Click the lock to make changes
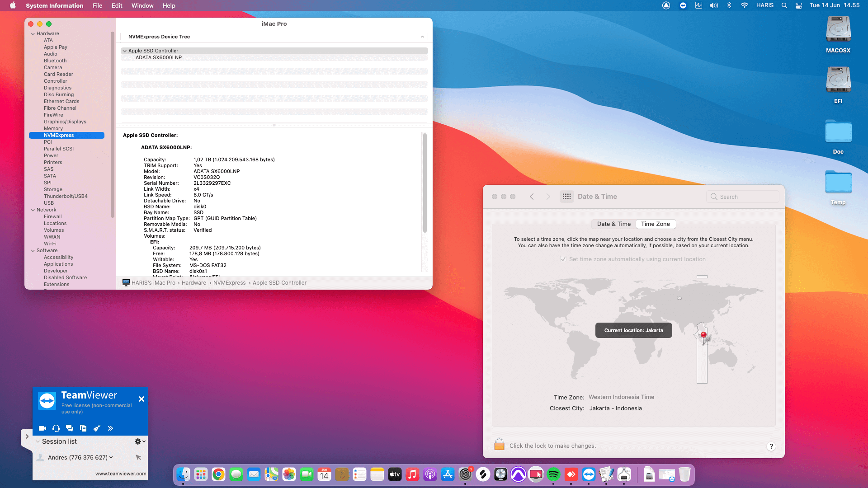This screenshot has width=868, height=488. pyautogui.click(x=499, y=445)
